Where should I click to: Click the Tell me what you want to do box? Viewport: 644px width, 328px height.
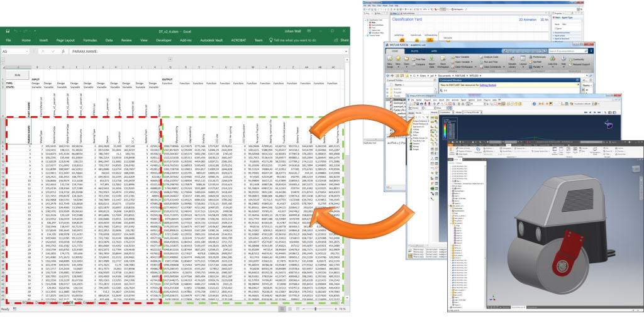point(292,40)
